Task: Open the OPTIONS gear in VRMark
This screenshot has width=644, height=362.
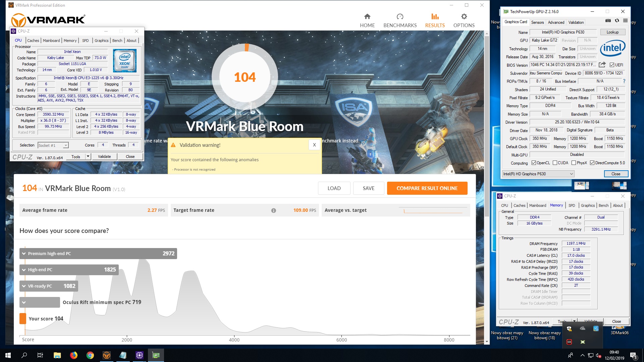Action: (464, 20)
